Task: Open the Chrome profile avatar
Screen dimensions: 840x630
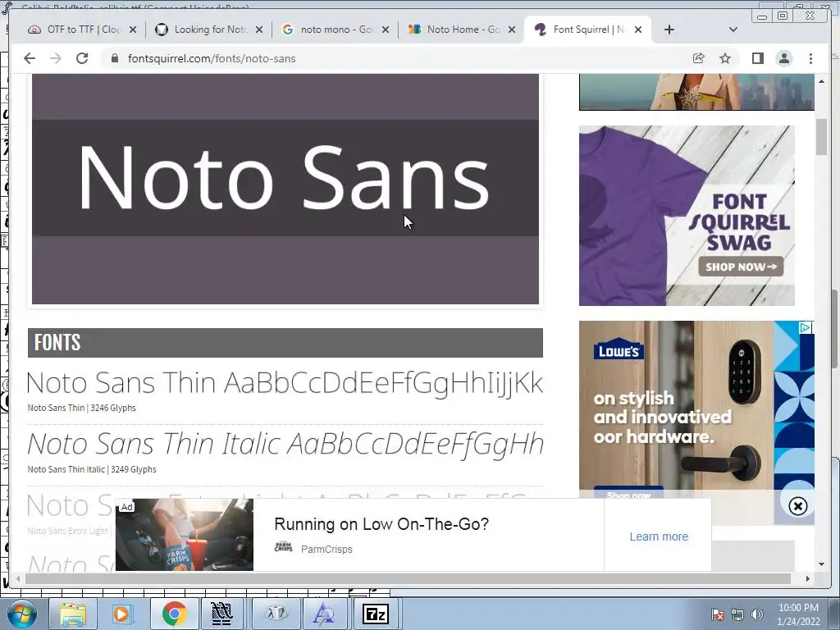Action: click(783, 58)
